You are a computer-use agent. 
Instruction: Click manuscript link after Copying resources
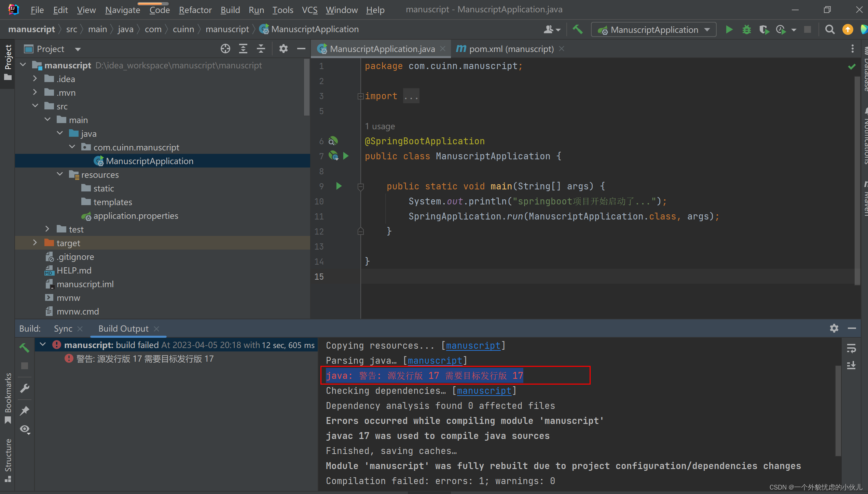tap(473, 346)
